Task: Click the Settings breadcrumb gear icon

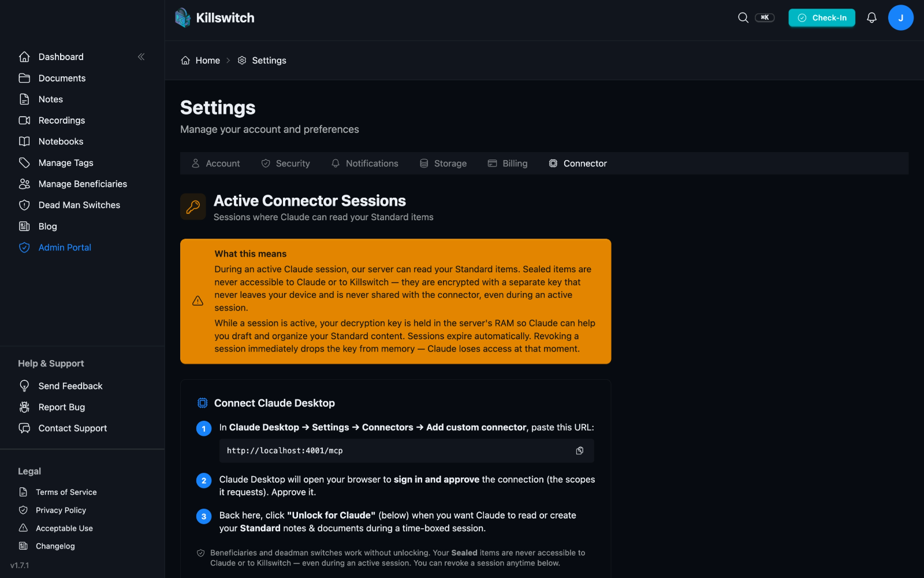Action: point(242,61)
